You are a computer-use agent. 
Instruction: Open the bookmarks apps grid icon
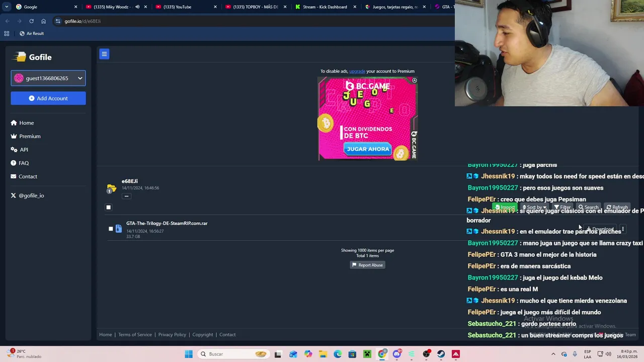[7, 34]
